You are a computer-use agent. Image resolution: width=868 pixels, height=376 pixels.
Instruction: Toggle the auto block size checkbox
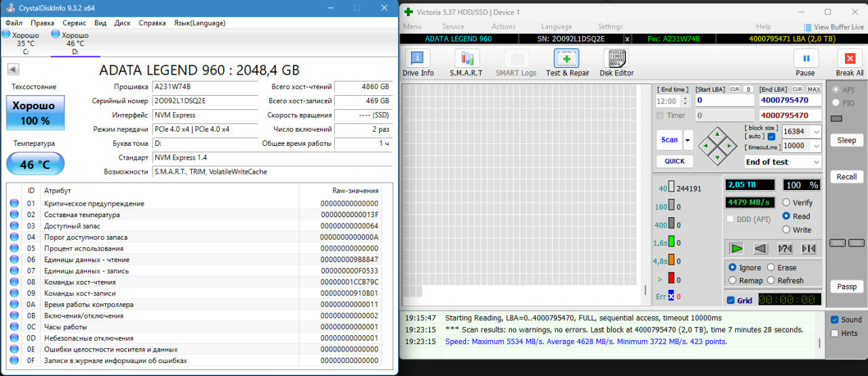[x=771, y=136]
